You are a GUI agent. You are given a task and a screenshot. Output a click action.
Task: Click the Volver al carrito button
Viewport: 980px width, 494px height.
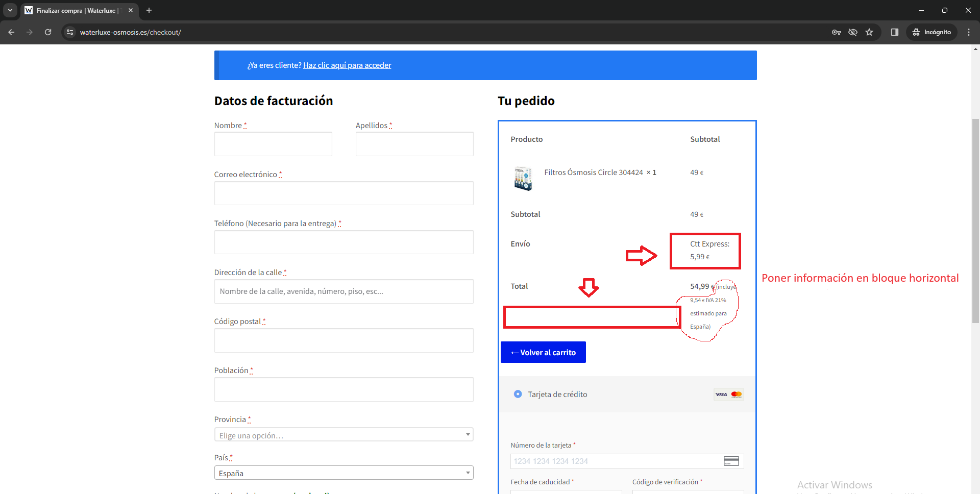(543, 352)
